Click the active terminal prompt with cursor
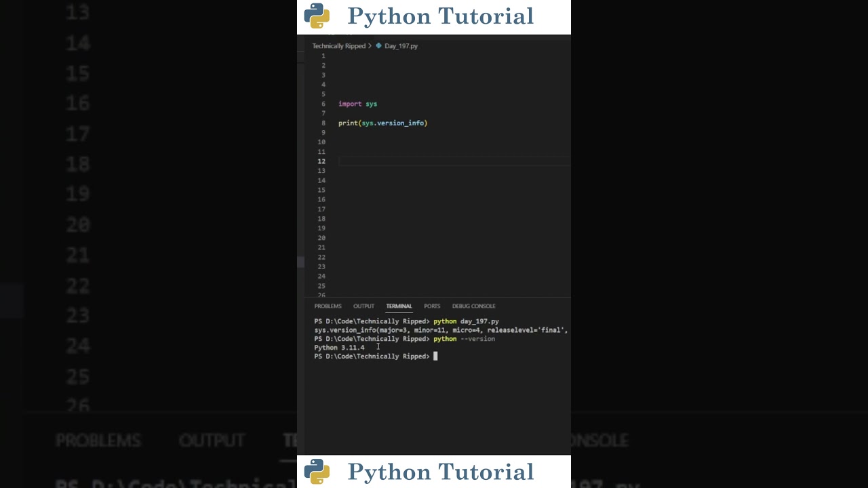Viewport: 868px width, 488px height. (376, 357)
